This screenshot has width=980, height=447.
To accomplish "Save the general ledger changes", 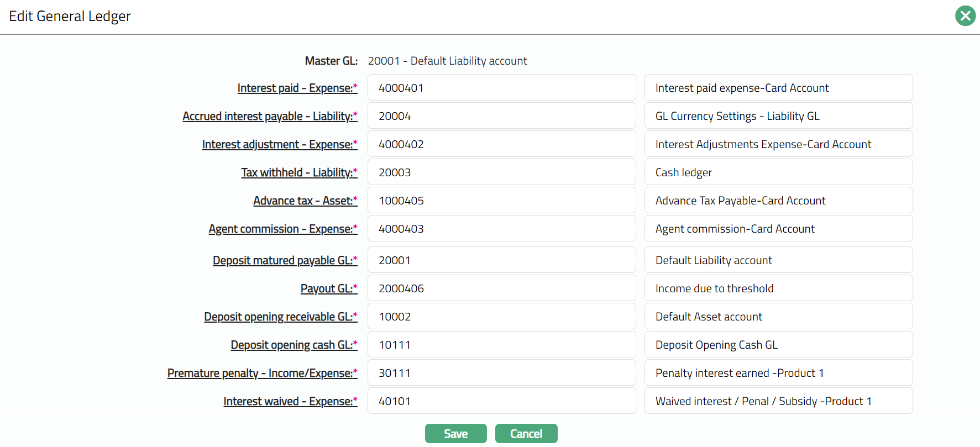I will pos(455,434).
